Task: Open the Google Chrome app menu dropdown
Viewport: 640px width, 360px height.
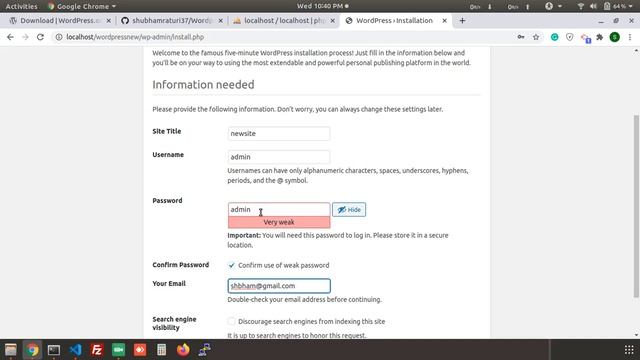Action: coord(82,6)
